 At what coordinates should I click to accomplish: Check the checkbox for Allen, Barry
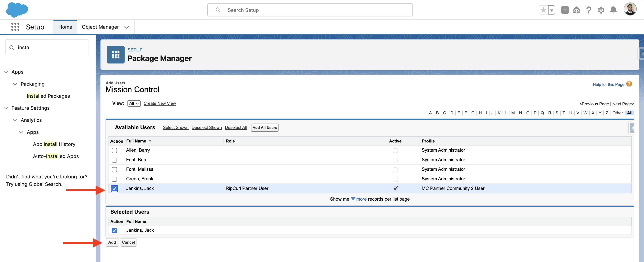click(x=114, y=151)
